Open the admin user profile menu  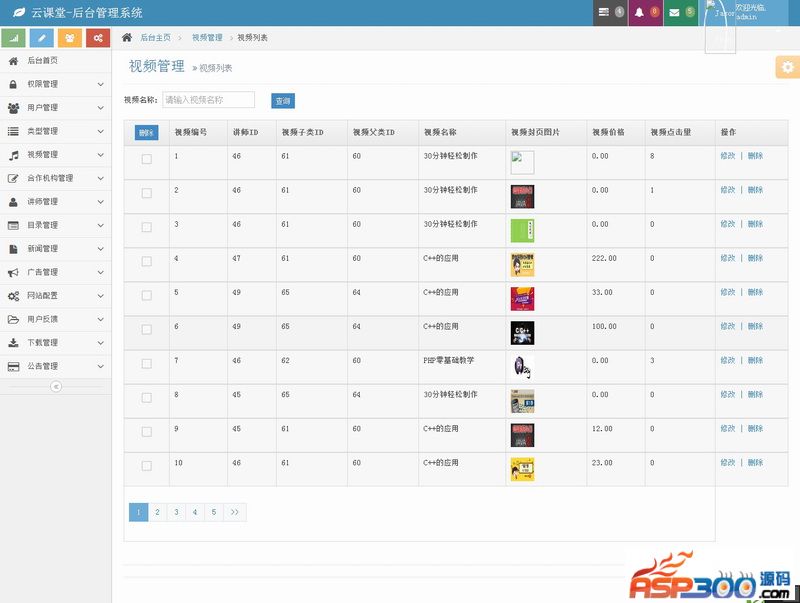point(745,12)
